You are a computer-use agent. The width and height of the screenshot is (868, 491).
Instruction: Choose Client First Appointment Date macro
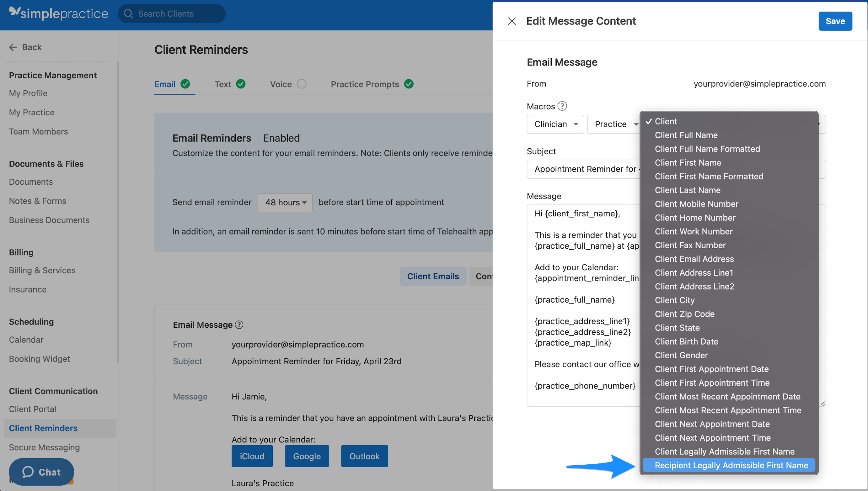[x=729, y=369]
